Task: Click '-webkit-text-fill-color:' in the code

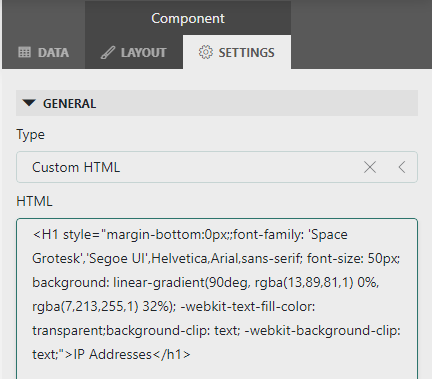Action: (x=248, y=306)
